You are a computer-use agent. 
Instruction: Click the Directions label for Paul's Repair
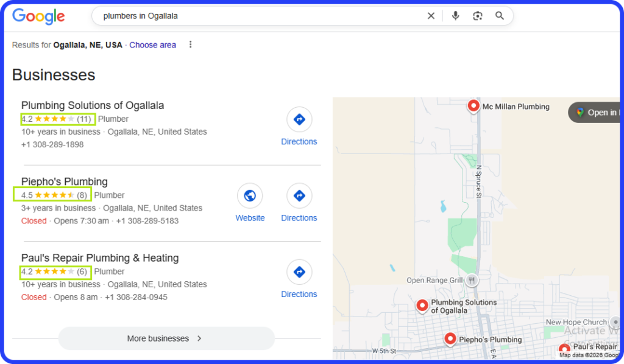tap(299, 294)
